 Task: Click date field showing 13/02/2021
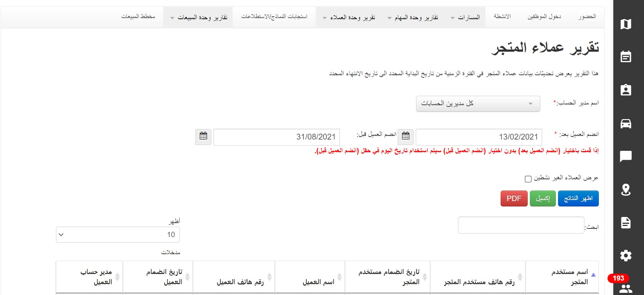[479, 137]
